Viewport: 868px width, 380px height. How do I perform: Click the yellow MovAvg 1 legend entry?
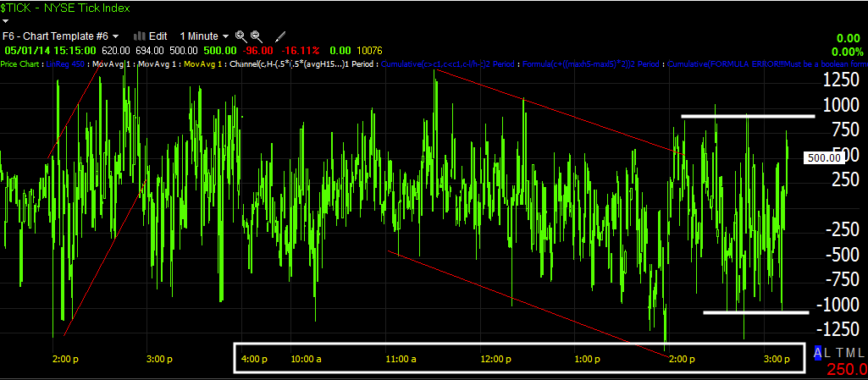coord(202,64)
